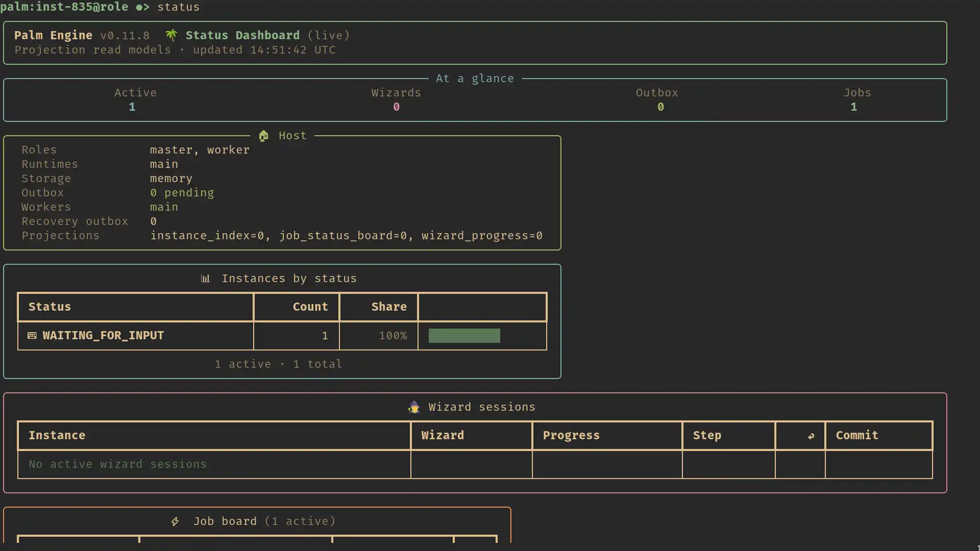
Task: Click the 'Roles' row label in Host
Action: pyautogui.click(x=39, y=150)
